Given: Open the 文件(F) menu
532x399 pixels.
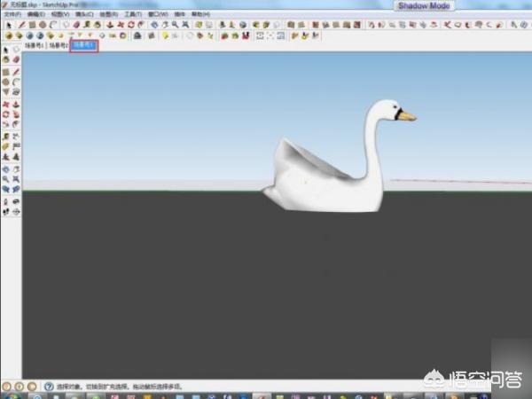Looking at the screenshot, I should [x=12, y=15].
